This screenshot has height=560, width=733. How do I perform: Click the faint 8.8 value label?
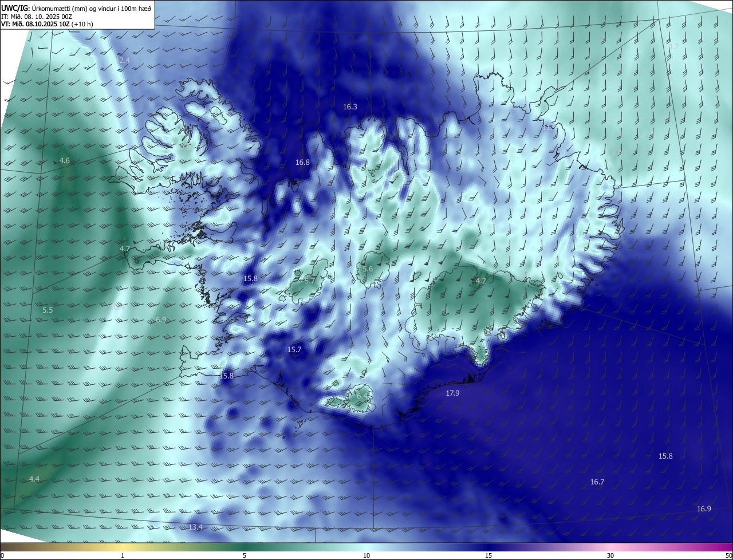(x=617, y=153)
